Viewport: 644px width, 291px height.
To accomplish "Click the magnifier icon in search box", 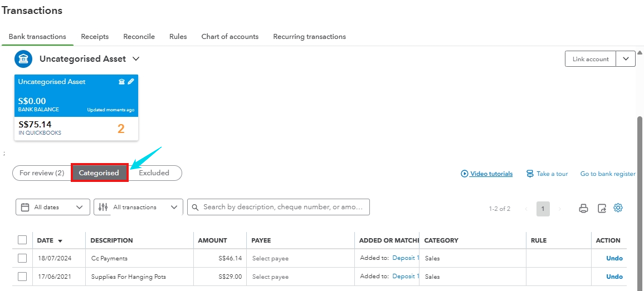I will pos(196,207).
